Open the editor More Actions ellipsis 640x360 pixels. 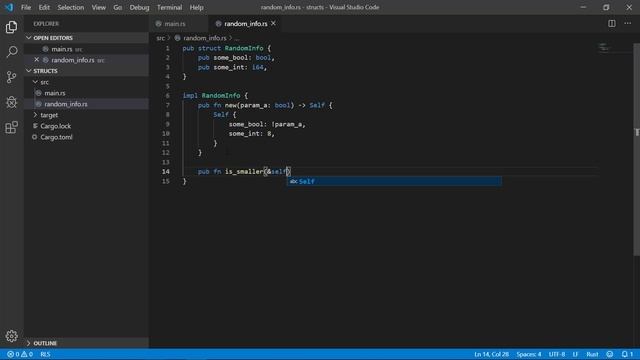coord(627,24)
